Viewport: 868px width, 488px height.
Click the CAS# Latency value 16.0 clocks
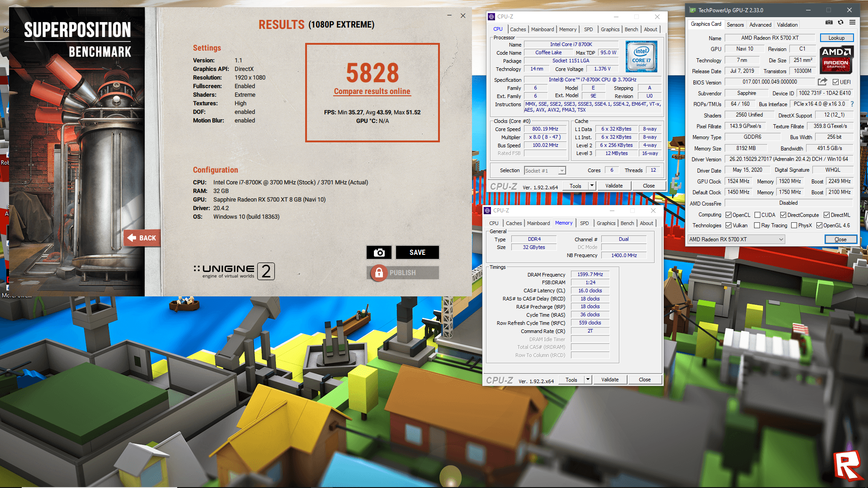pyautogui.click(x=590, y=291)
